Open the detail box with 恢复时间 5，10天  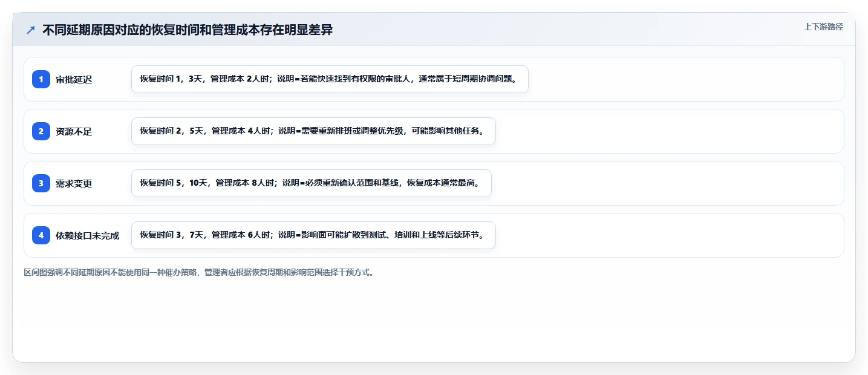312,183
